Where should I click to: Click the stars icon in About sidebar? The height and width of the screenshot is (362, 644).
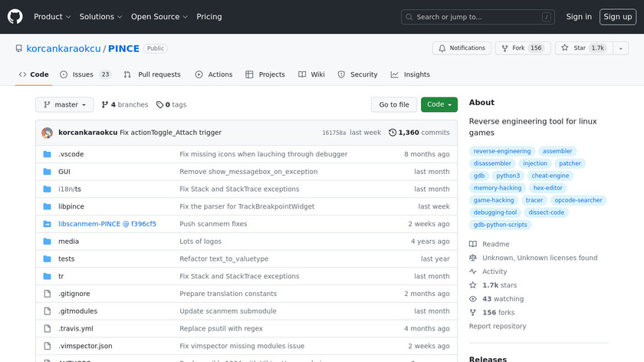pos(473,285)
